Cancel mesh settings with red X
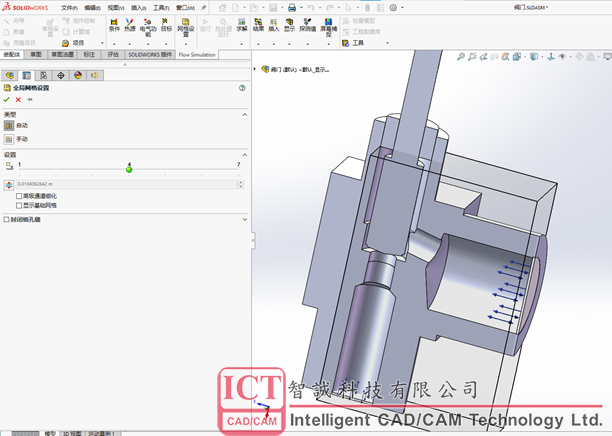This screenshot has height=436, width=612. 18,100
